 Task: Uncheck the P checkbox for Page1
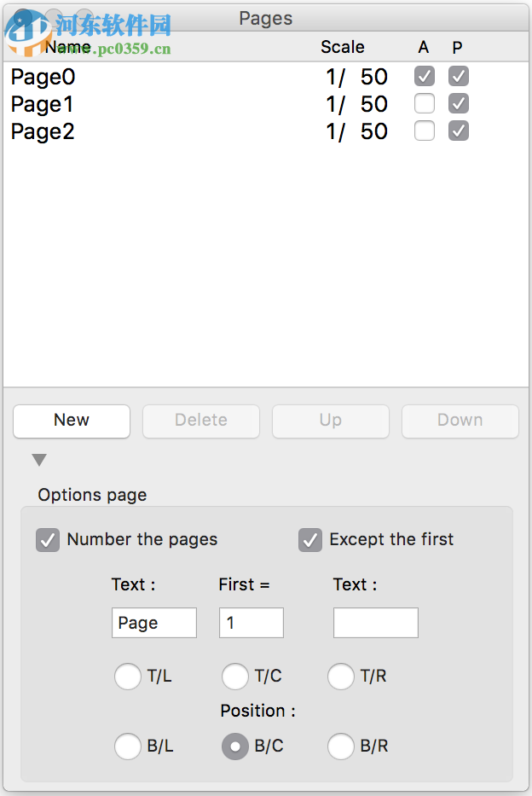pyautogui.click(x=458, y=103)
